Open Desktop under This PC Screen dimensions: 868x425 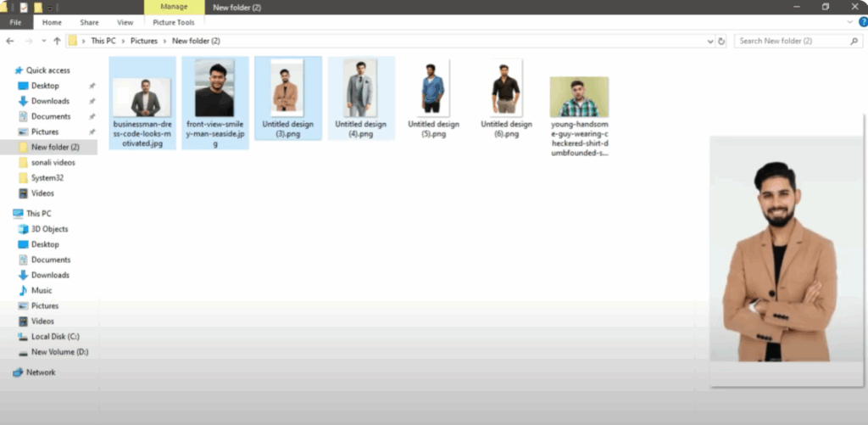tap(45, 244)
